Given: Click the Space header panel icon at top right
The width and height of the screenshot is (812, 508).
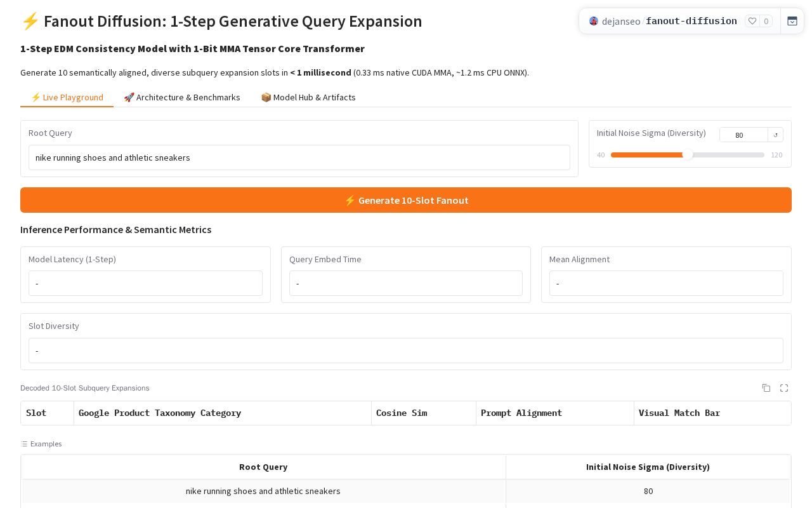Looking at the screenshot, I should click(x=792, y=21).
